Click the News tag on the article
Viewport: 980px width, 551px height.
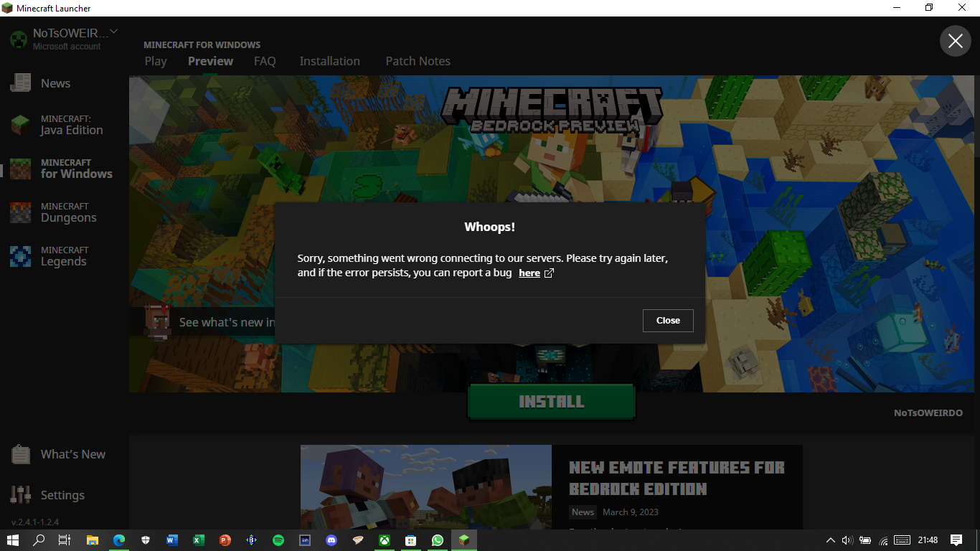coord(583,512)
